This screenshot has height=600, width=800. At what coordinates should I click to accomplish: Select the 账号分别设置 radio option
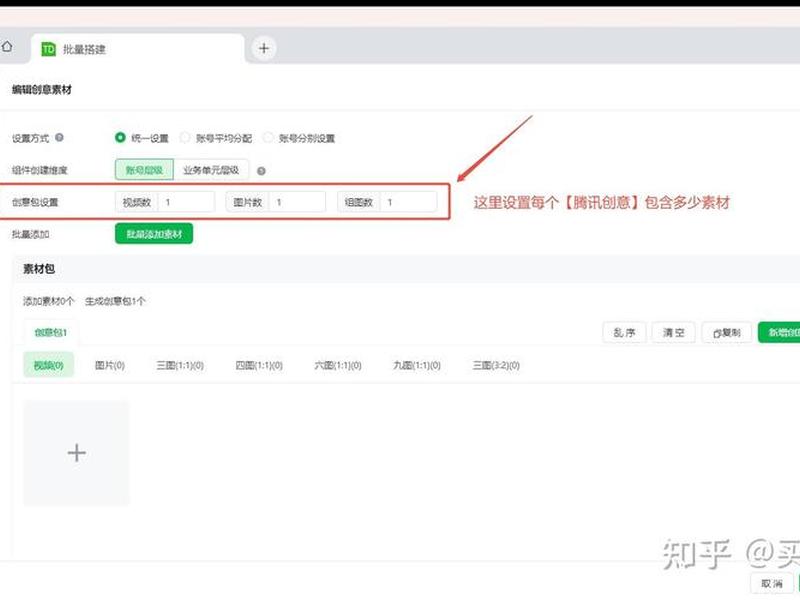tap(268, 137)
